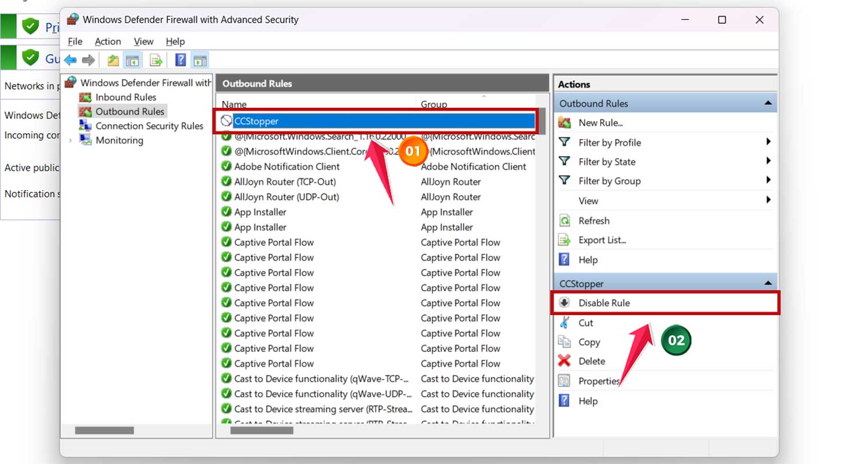The height and width of the screenshot is (464, 868).
Task: Open the Action menu
Action: [108, 41]
